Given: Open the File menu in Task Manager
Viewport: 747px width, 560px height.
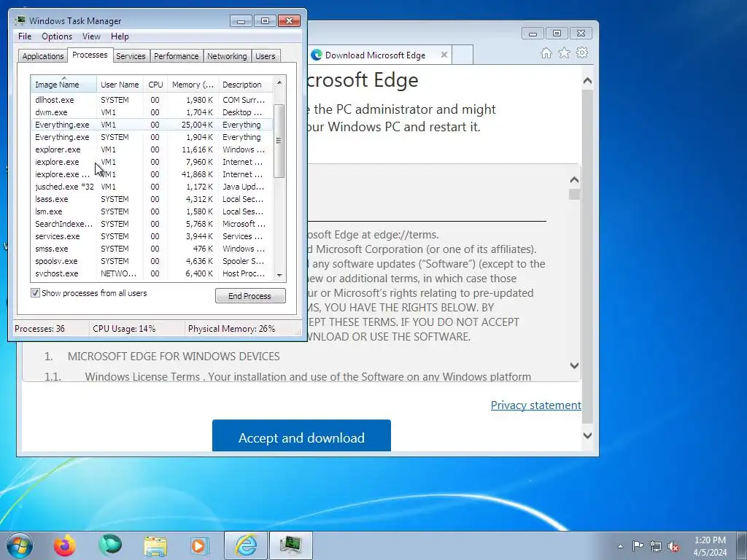Looking at the screenshot, I should point(25,36).
